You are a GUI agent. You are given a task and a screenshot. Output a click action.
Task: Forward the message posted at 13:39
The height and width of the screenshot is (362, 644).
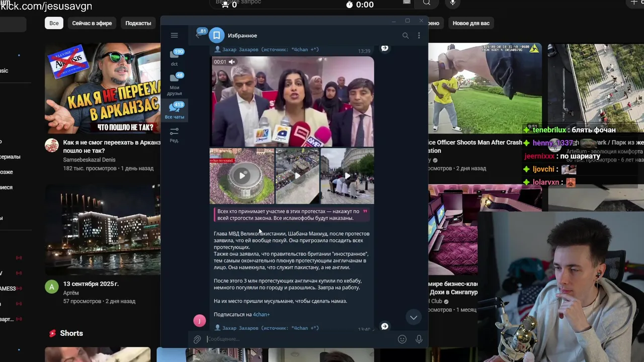pos(384,48)
